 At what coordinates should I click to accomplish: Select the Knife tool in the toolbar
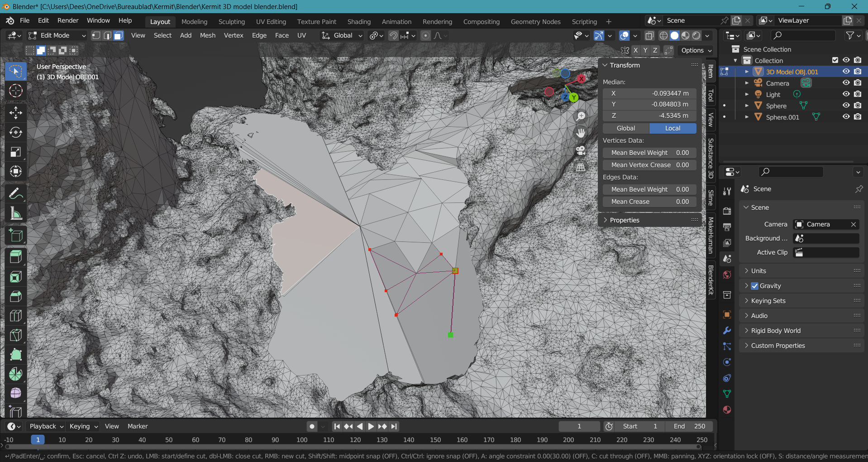click(x=16, y=336)
